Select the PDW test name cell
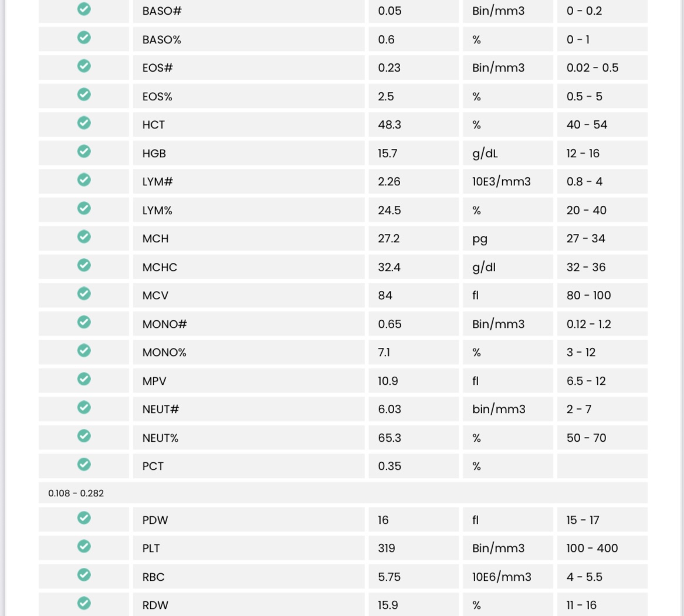This screenshot has height=616, width=684. tap(155, 520)
